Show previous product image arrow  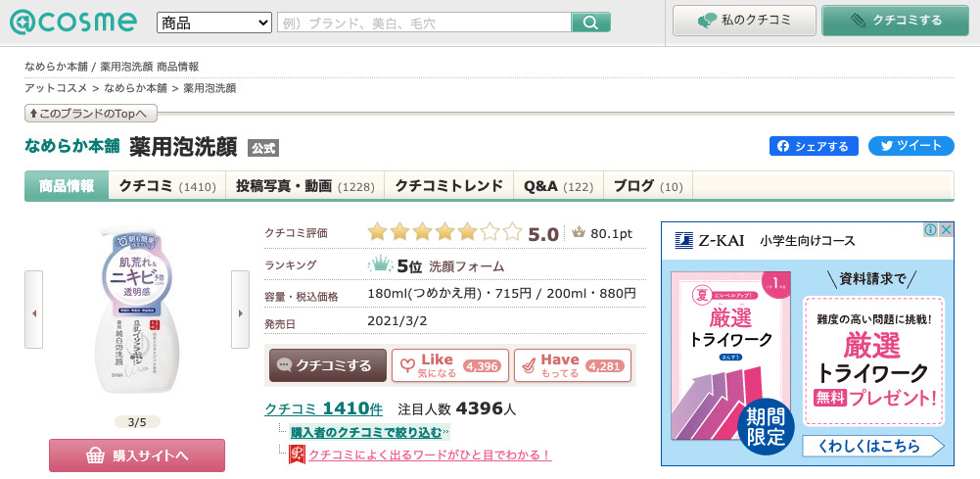[33, 310]
